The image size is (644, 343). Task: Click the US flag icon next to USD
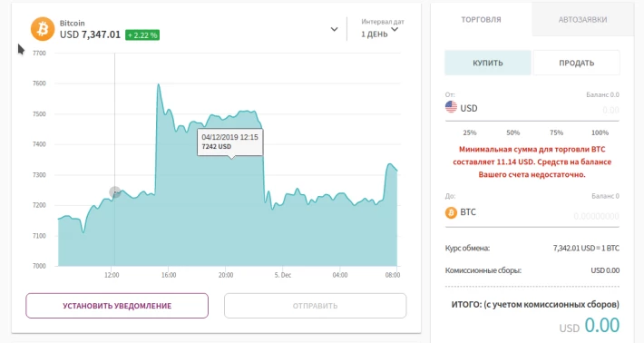click(x=451, y=107)
